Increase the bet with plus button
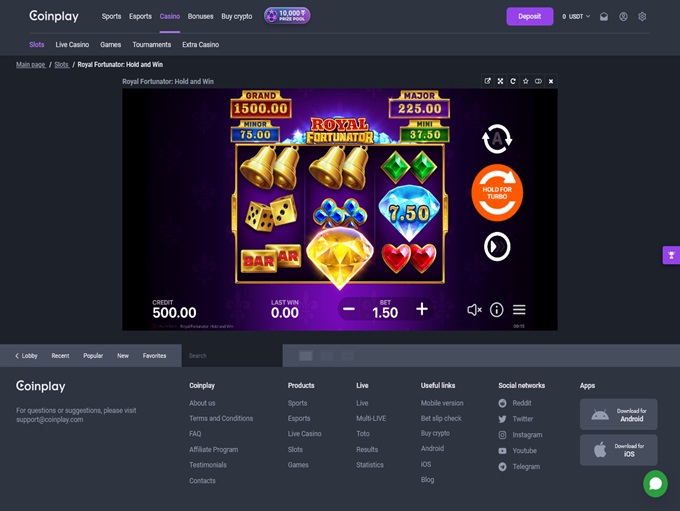 pos(422,310)
